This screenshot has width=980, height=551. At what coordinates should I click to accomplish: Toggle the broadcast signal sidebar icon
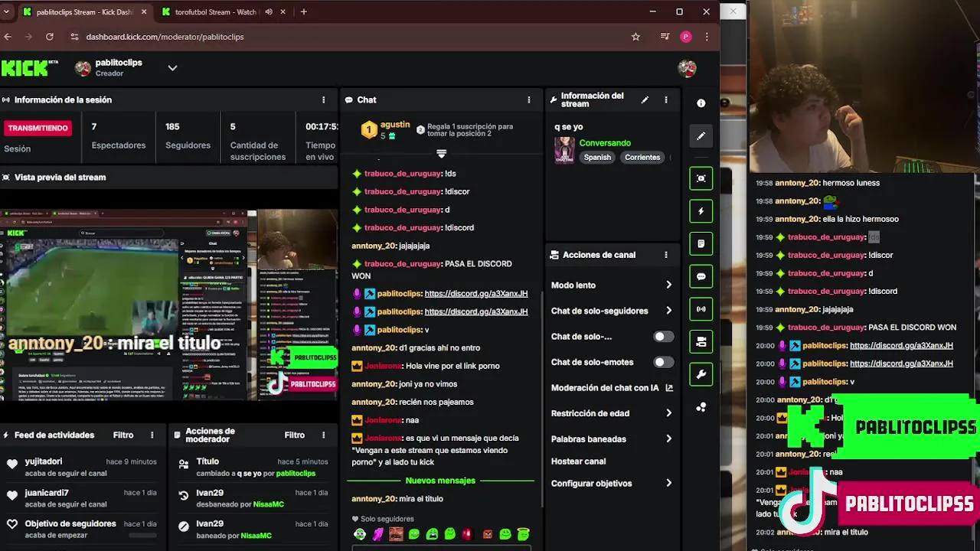click(x=701, y=309)
